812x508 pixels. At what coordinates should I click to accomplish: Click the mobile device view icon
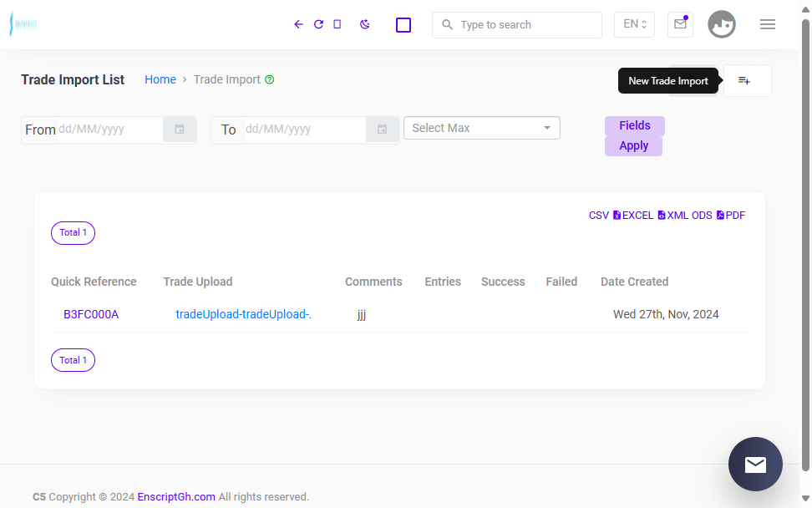click(337, 24)
